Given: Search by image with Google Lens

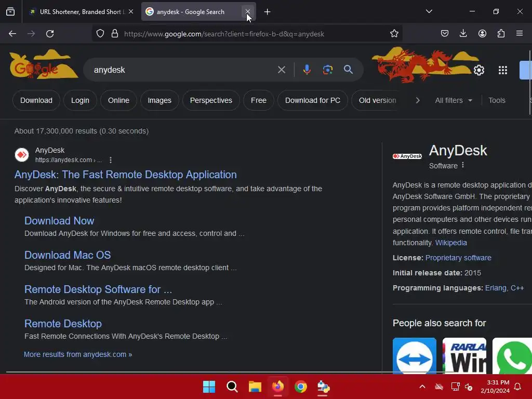Looking at the screenshot, I should (327, 70).
